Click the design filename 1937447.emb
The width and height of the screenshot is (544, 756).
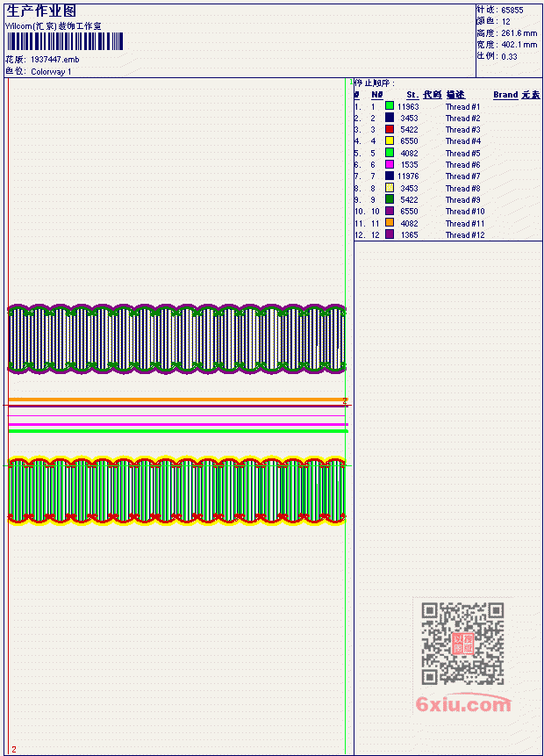pos(55,60)
